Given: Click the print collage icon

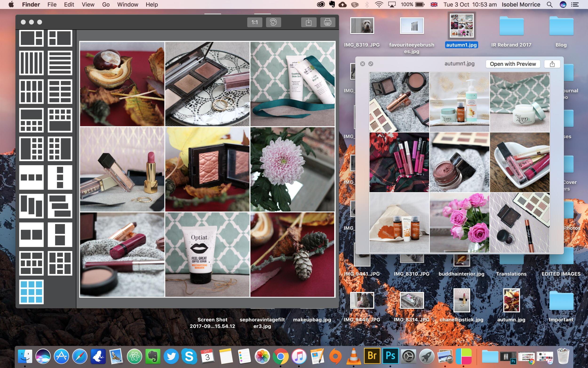Looking at the screenshot, I should [328, 22].
